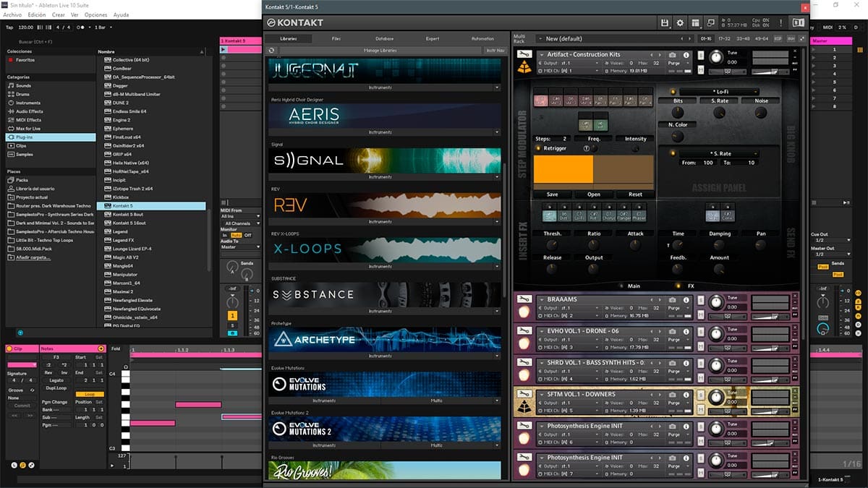Viewport: 868px width, 488px height.
Task: Click the Kontakt panic exclamation icon
Action: coord(781,23)
